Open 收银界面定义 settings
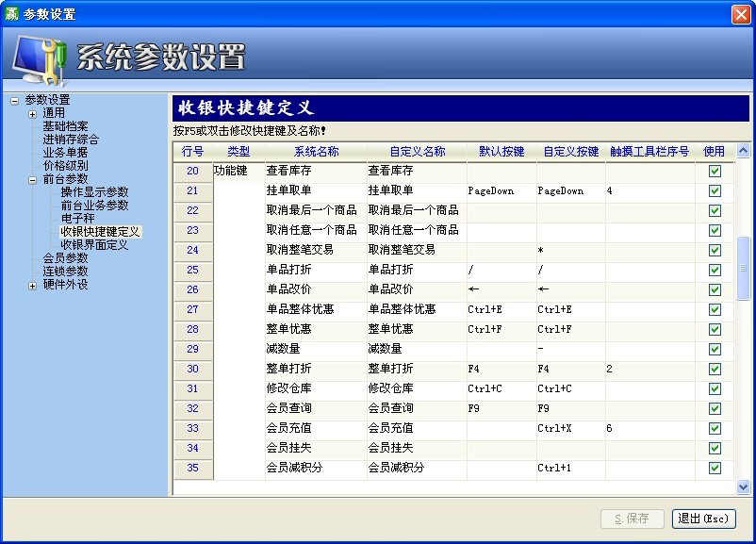This screenshot has height=544, width=756. (94, 244)
